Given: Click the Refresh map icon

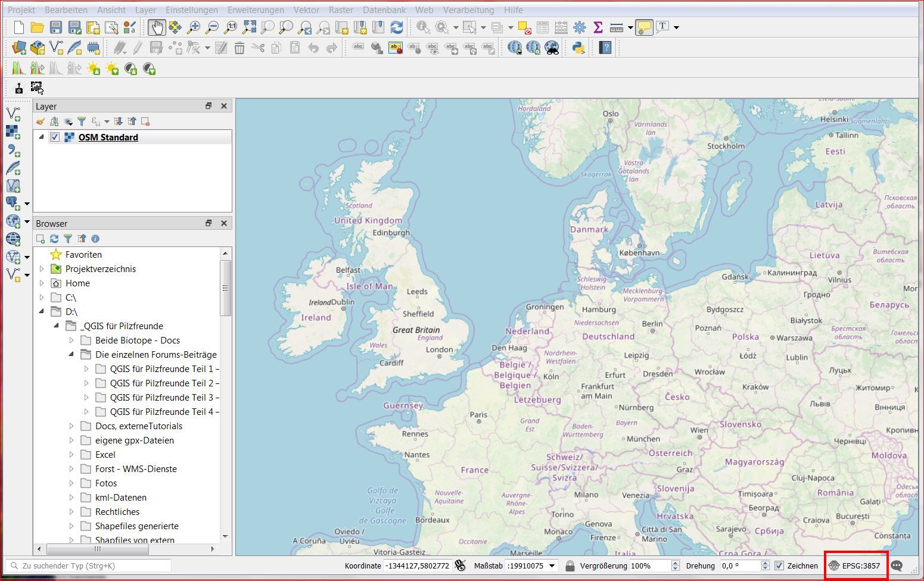Looking at the screenshot, I should [396, 27].
